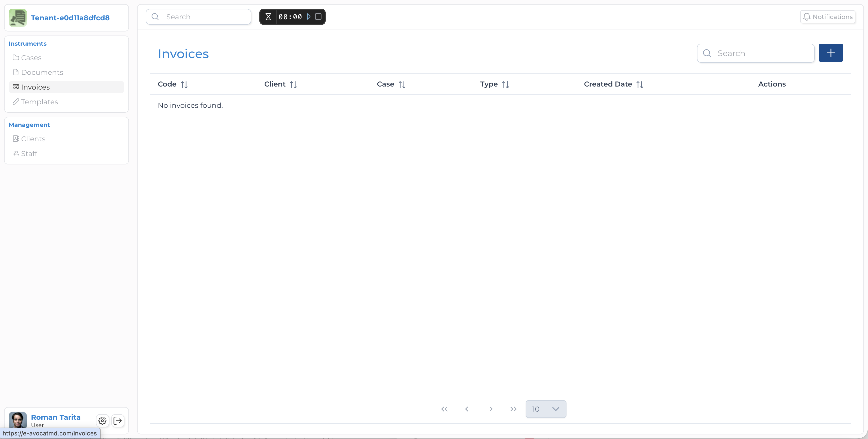
Task: Click the hourglass timer icon
Action: 268,17
